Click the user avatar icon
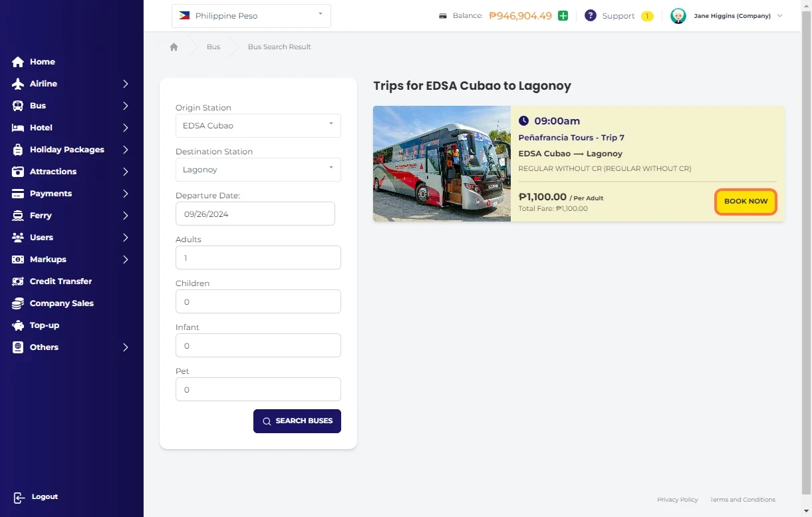812x517 pixels. click(678, 16)
